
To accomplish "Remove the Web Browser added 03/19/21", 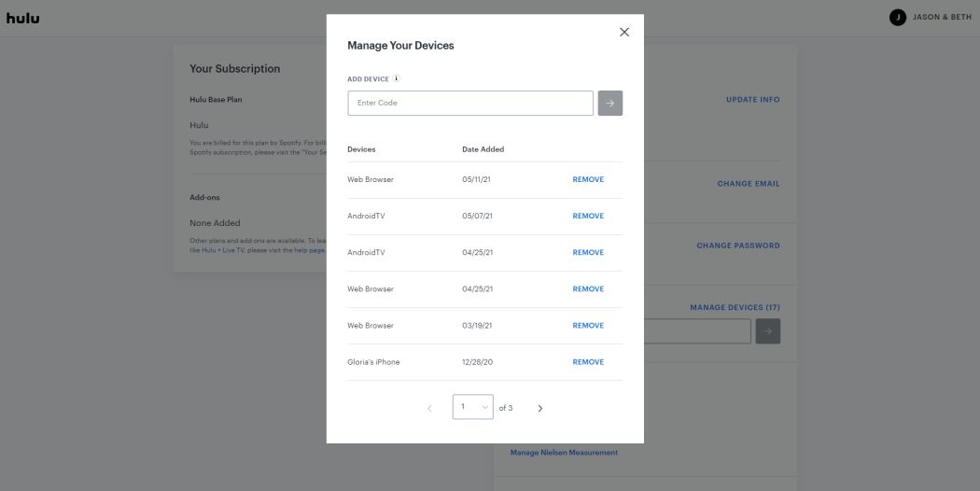I will (x=588, y=325).
